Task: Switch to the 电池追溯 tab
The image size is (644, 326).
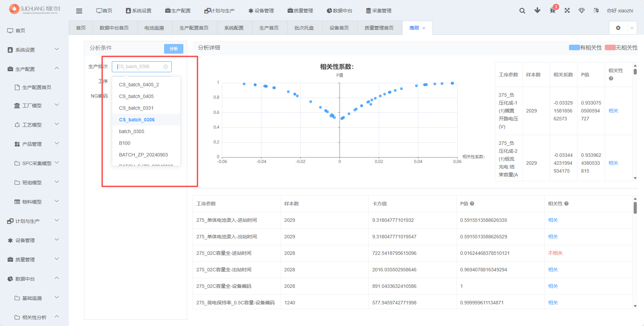Action: (154, 28)
